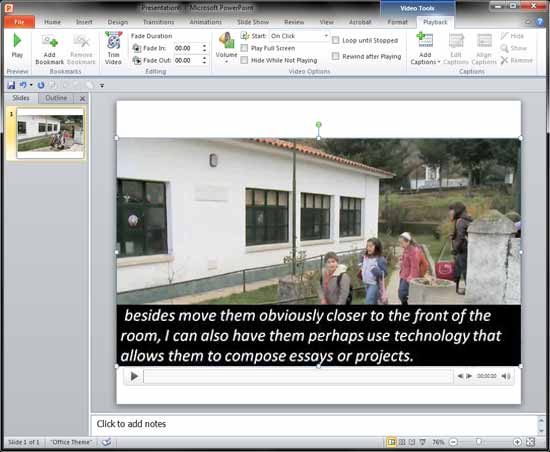Click the Fade In duration field
550x452 pixels.
(x=187, y=48)
